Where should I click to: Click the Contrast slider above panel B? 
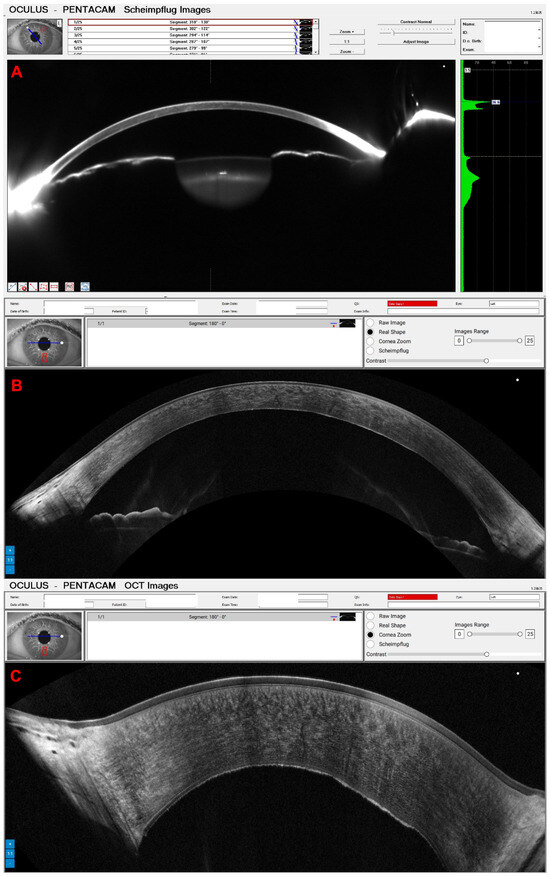pos(438,361)
